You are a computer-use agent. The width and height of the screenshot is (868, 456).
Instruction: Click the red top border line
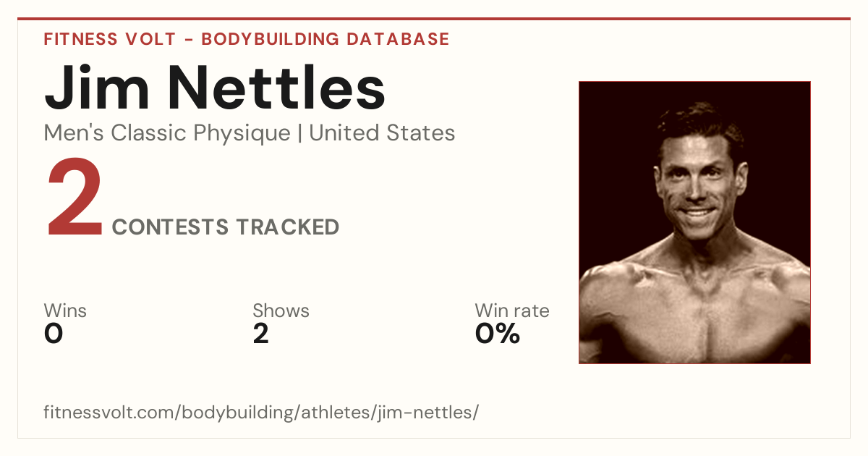pyautogui.click(x=434, y=19)
